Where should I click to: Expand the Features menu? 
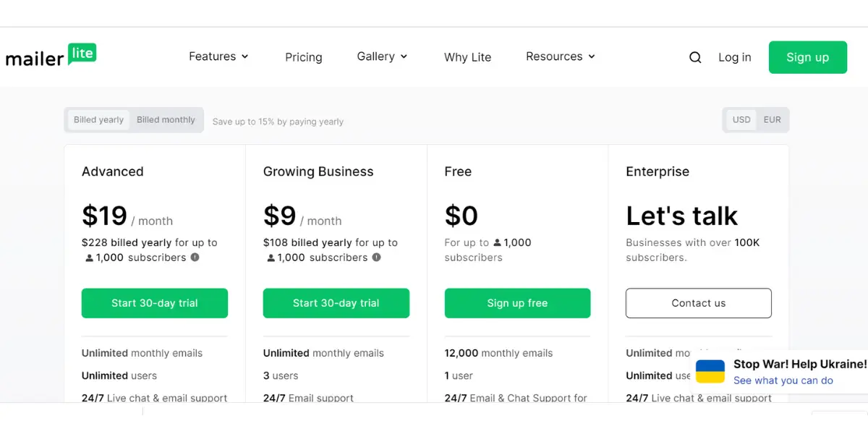pyautogui.click(x=218, y=56)
